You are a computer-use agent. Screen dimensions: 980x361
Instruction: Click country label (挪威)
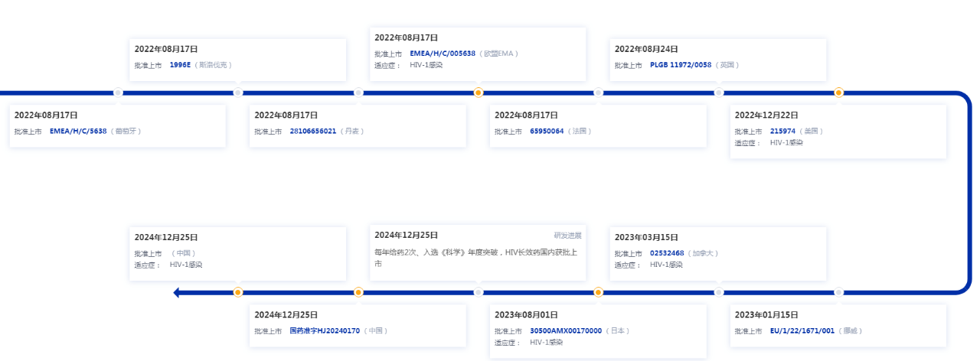click(x=850, y=331)
